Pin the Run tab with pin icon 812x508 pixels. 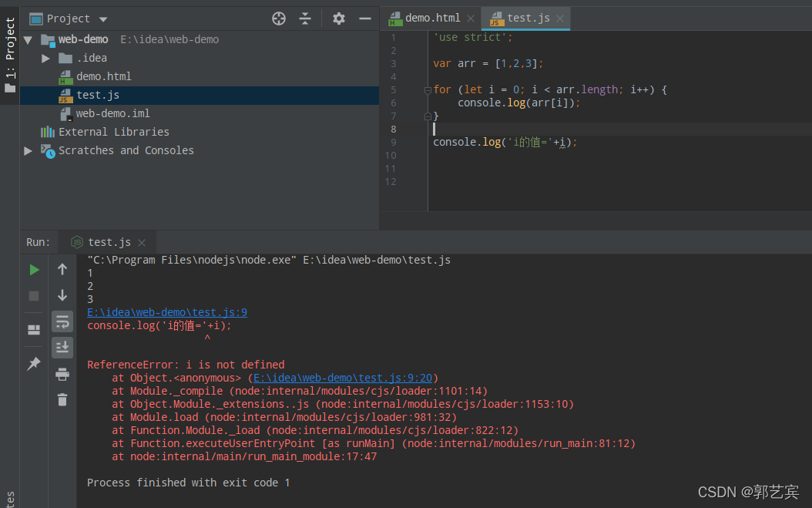point(34,363)
